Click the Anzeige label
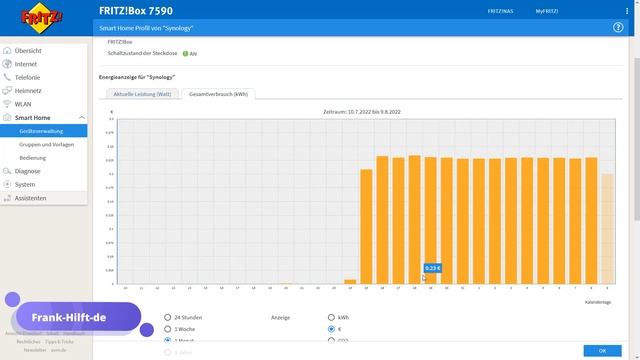 point(280,317)
